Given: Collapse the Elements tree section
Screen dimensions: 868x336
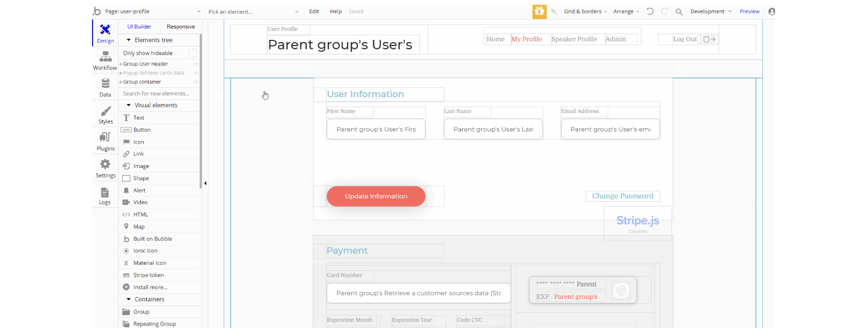Looking at the screenshot, I should point(129,40).
